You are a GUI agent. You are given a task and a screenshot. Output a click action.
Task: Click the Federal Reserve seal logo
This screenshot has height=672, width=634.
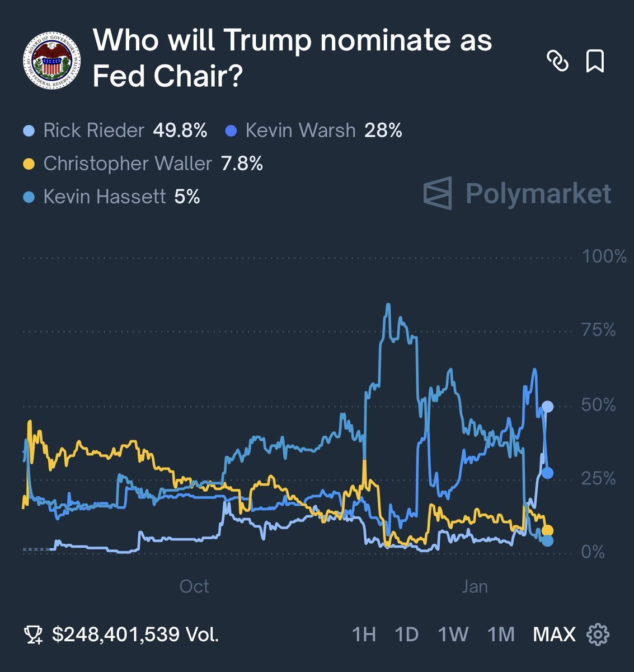point(51,60)
